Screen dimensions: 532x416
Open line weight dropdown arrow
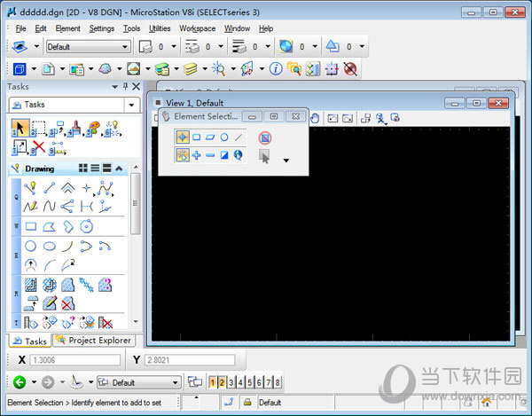(268, 46)
